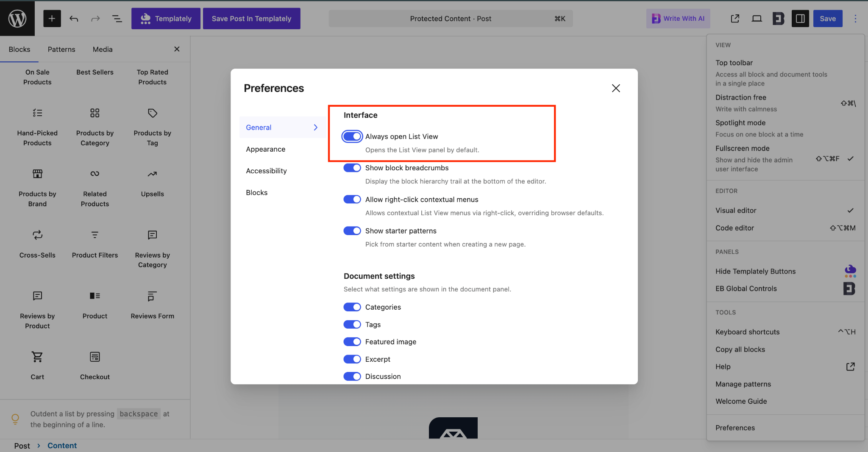Toggle the block inserter plus button
868x452 pixels.
(52, 19)
